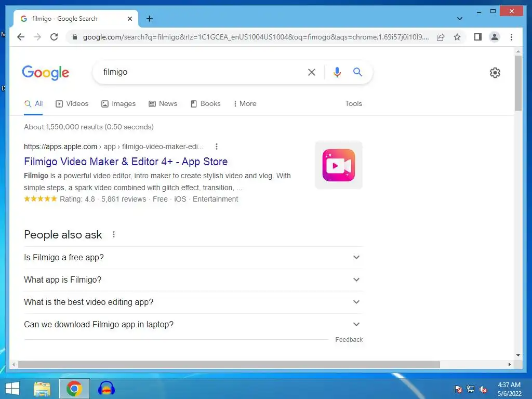Switch to the Books tab
The height and width of the screenshot is (399, 532).
click(x=205, y=104)
